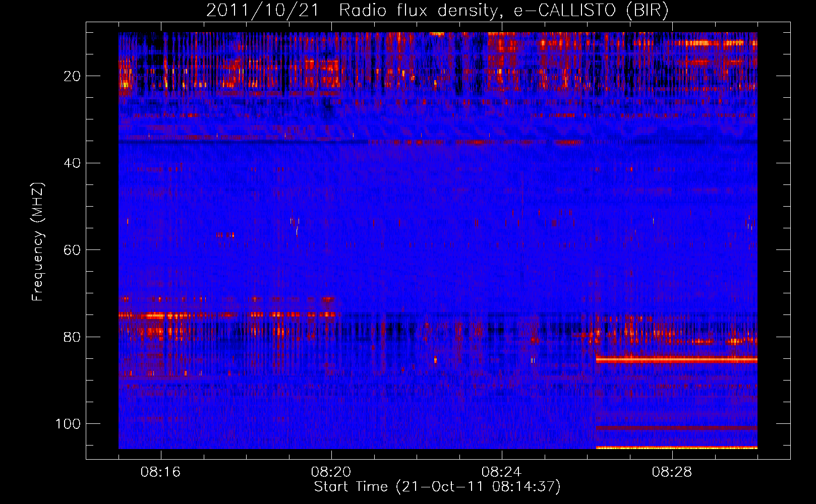816x504 pixels.
Task: Click the 40 MHz frequency tick label
Action: pyautogui.click(x=72, y=163)
